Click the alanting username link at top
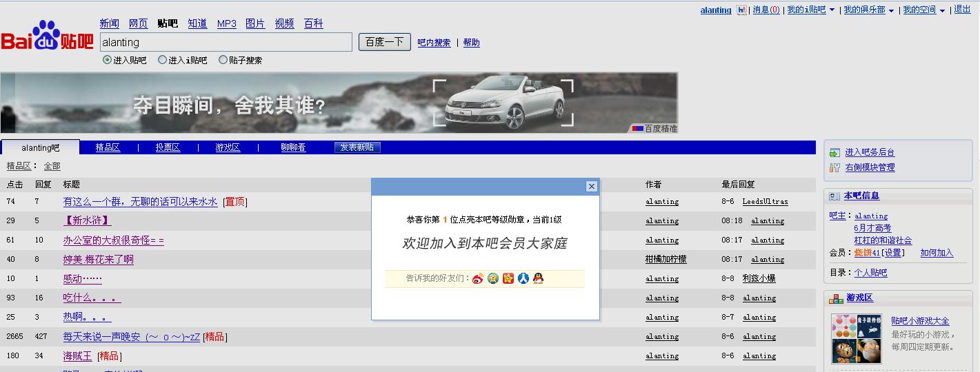 pyautogui.click(x=716, y=10)
